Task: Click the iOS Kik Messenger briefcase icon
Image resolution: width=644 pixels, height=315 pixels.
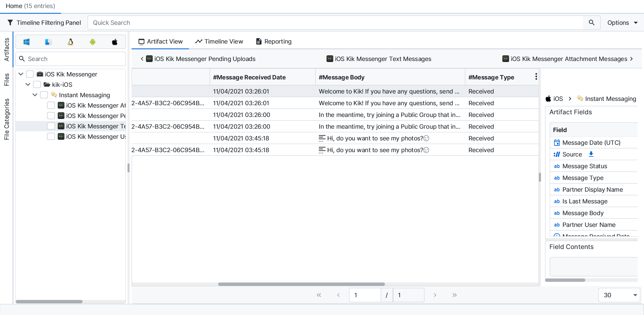Action: 40,74
